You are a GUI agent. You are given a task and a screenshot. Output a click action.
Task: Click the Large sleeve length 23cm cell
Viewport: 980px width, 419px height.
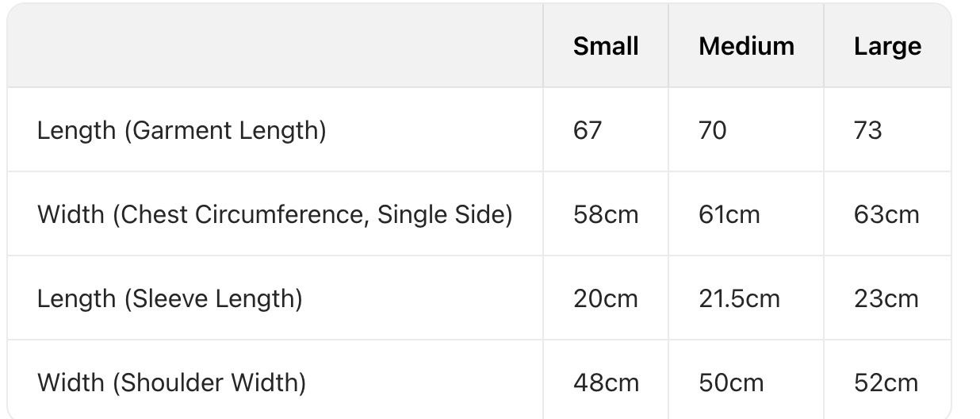coord(886,298)
